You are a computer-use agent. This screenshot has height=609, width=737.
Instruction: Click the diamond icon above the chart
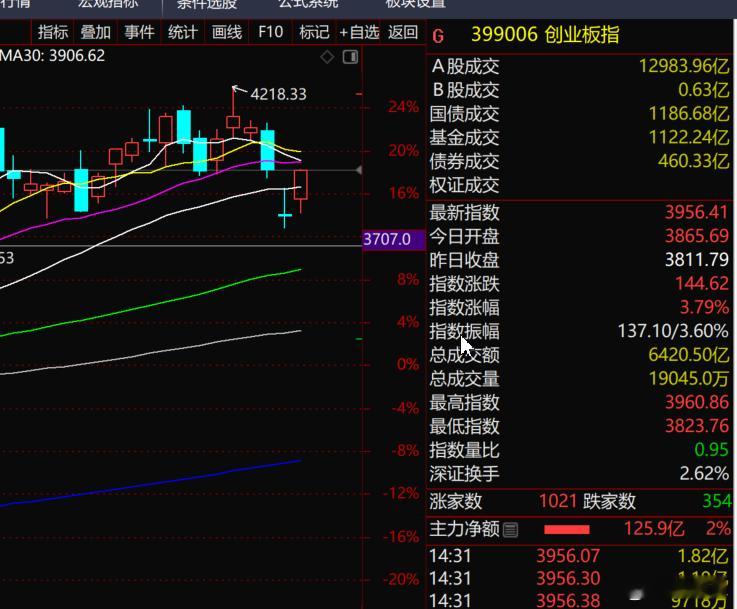pos(327,57)
